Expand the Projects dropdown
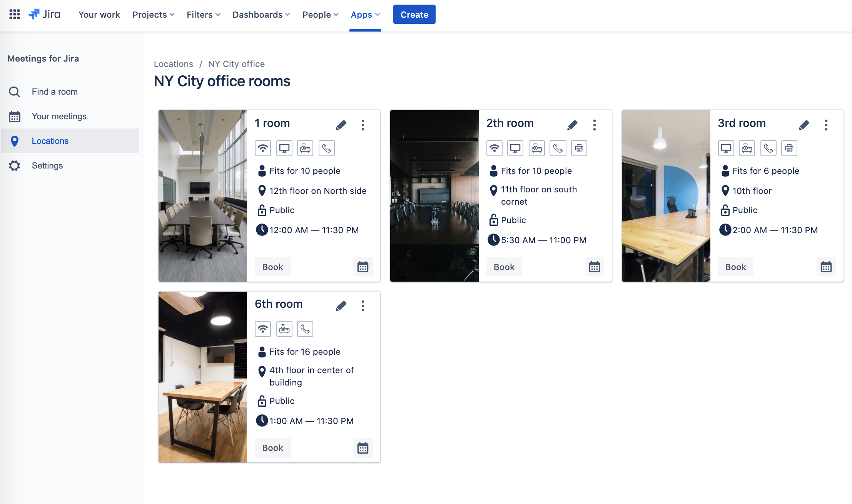Screen dimensions: 852x504 click(153, 15)
